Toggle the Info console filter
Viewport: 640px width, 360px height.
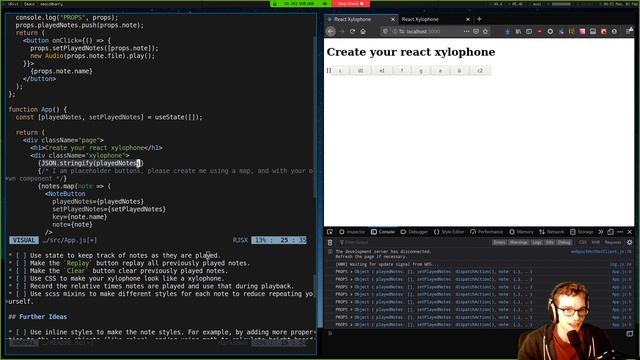(550, 242)
